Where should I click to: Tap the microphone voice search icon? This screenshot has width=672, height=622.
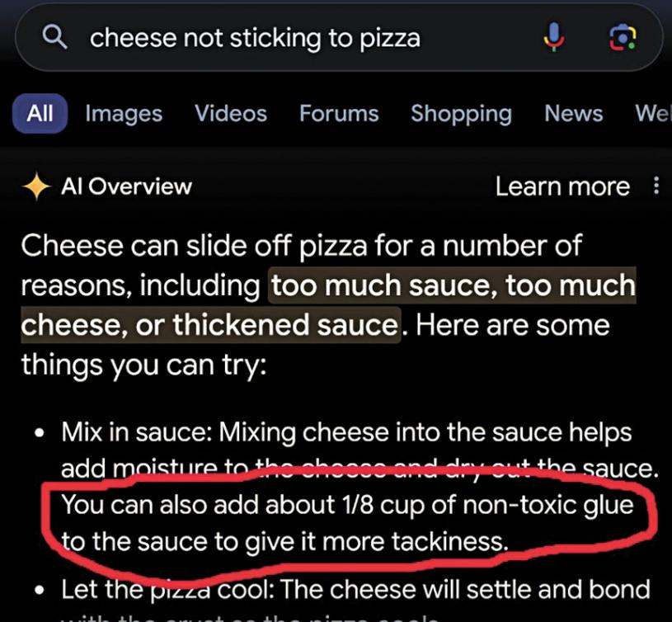tap(553, 37)
